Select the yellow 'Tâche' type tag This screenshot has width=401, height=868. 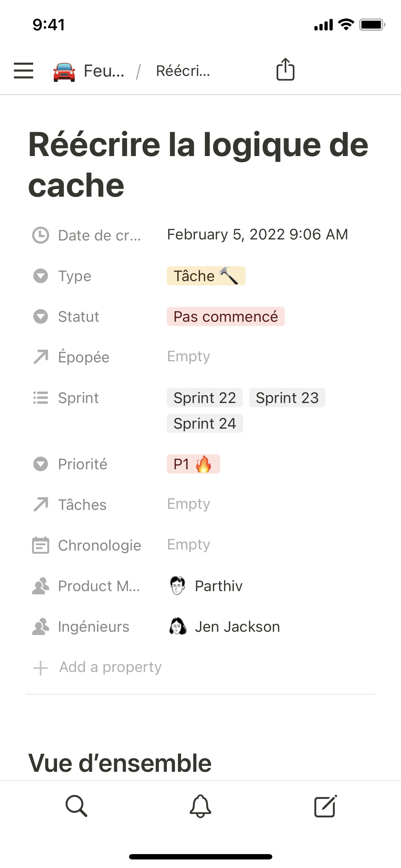pos(206,276)
